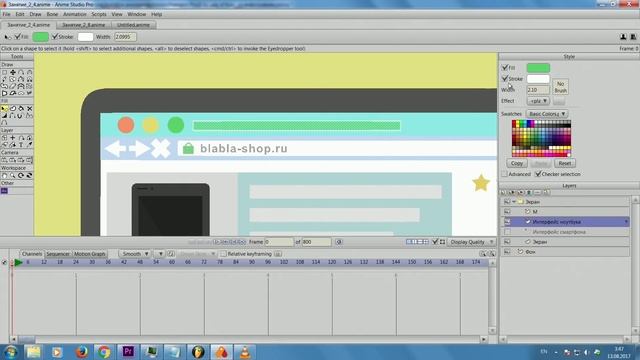The width and height of the screenshot is (640, 360).
Task: Open the Smooth interpolation dropdown
Action: click(136, 254)
